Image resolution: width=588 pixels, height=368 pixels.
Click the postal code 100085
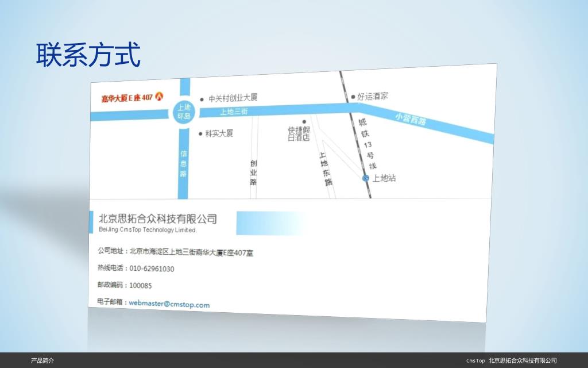(x=141, y=285)
